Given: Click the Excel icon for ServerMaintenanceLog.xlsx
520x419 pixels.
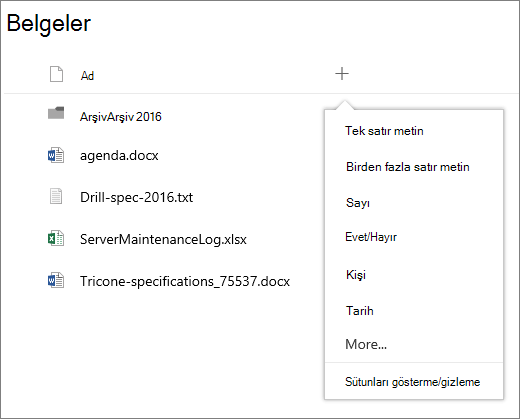Looking at the screenshot, I should tap(56, 238).
